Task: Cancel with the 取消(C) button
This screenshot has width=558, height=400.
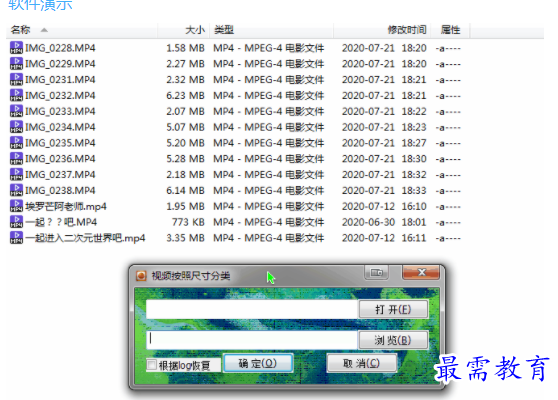Action: 362,363
